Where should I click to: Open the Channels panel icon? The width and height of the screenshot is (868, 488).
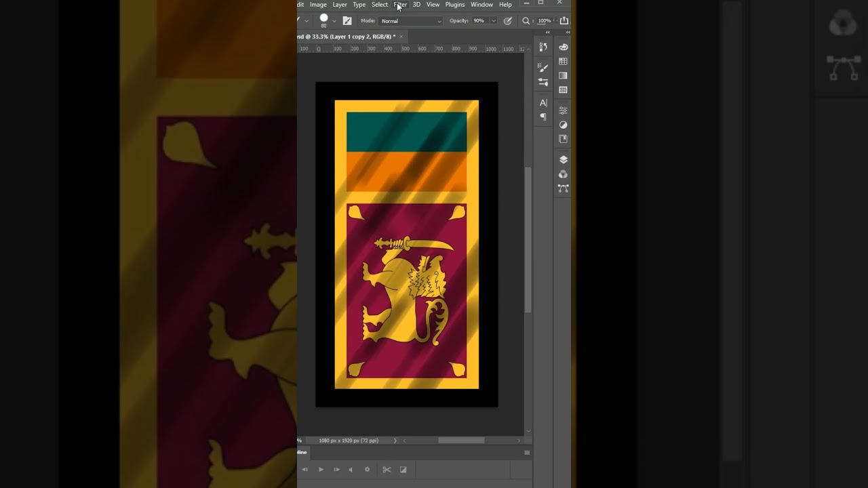coord(563,174)
